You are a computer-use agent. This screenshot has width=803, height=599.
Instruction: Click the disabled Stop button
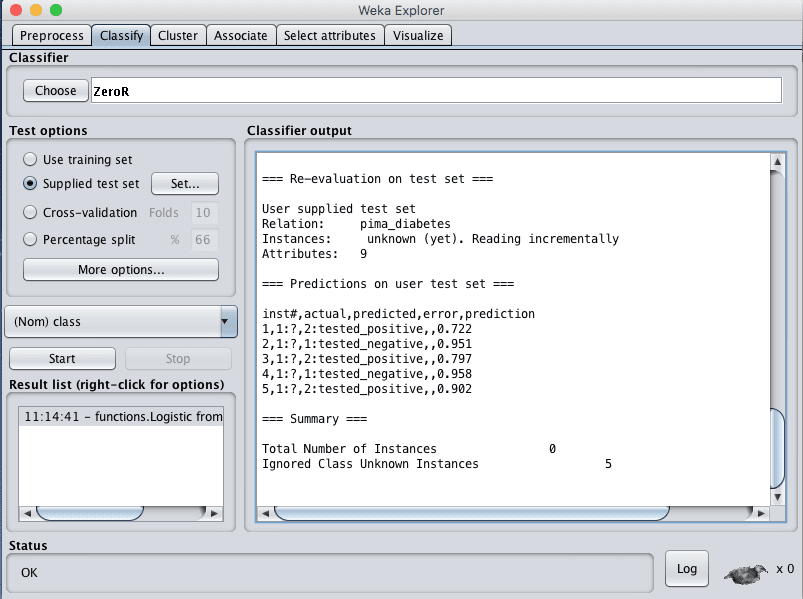(x=178, y=358)
